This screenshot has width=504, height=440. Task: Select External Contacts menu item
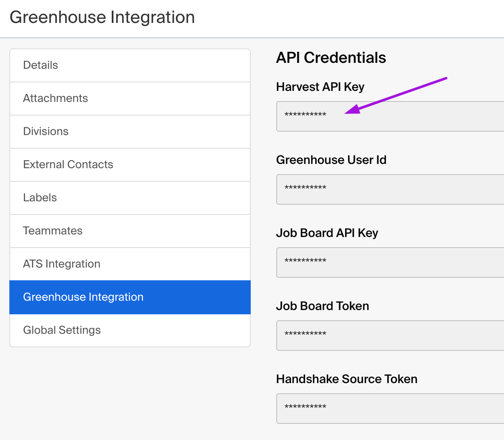click(x=130, y=165)
